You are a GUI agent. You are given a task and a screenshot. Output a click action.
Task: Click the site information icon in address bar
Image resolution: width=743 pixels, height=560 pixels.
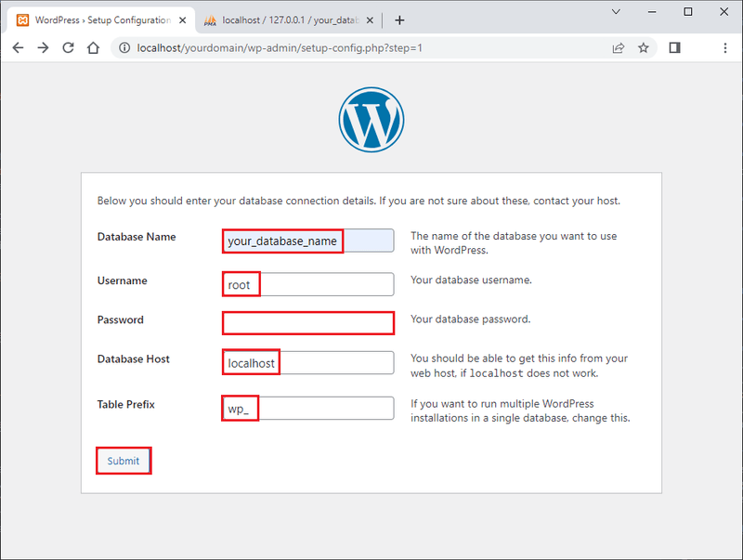124,47
